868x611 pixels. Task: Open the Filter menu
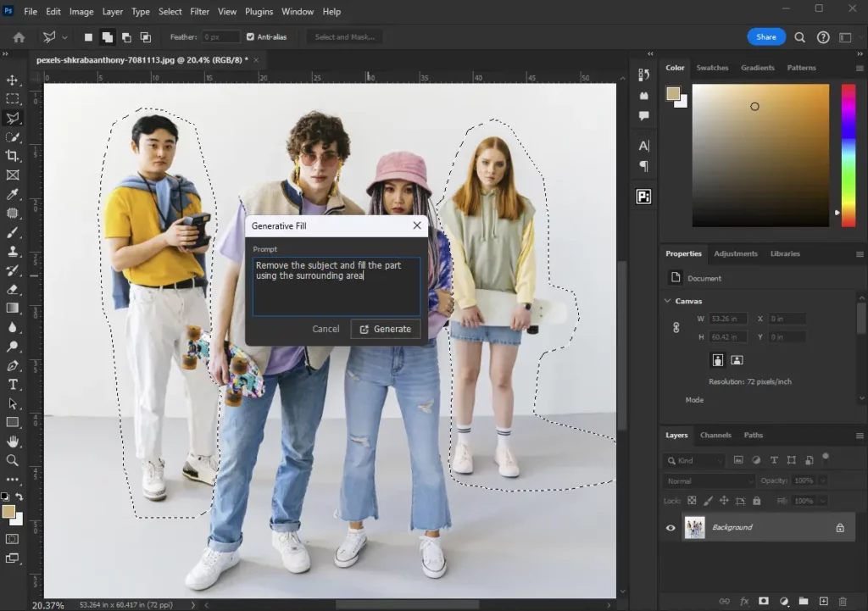pyautogui.click(x=199, y=12)
